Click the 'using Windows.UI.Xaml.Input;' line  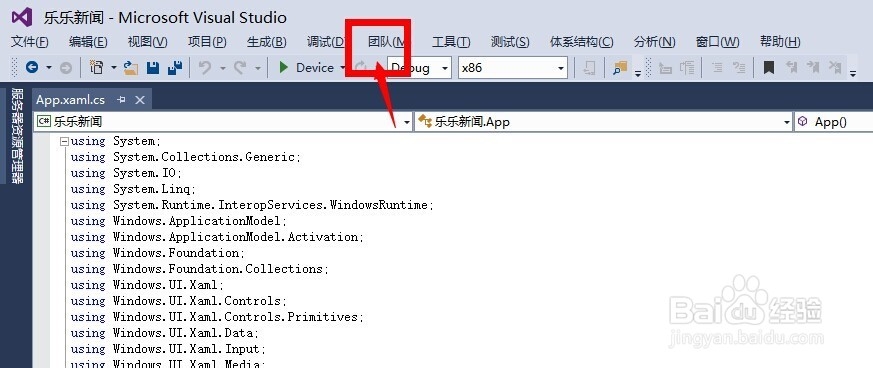(168, 349)
